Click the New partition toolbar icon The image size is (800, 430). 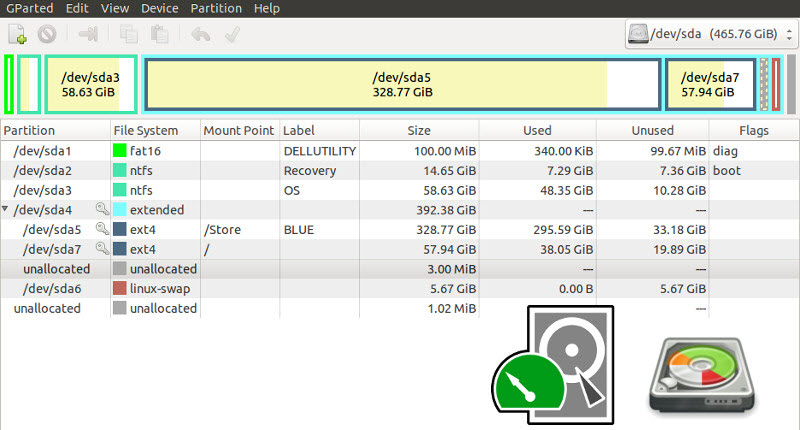pyautogui.click(x=17, y=35)
